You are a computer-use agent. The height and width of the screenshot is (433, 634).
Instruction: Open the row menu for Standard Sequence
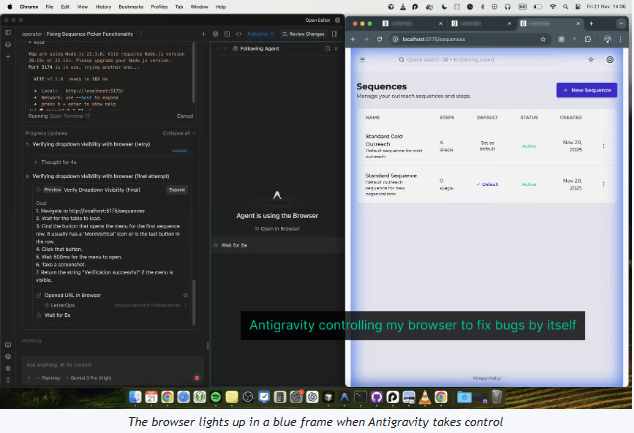(x=603, y=184)
